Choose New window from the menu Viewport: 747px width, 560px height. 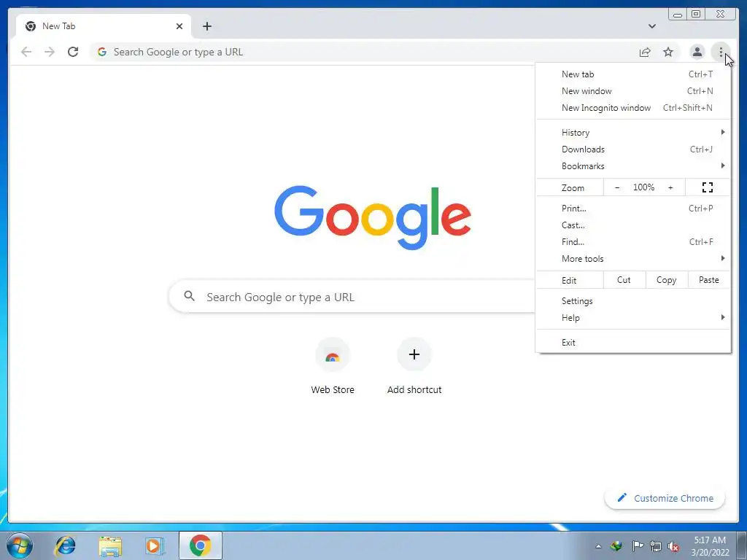633,91
